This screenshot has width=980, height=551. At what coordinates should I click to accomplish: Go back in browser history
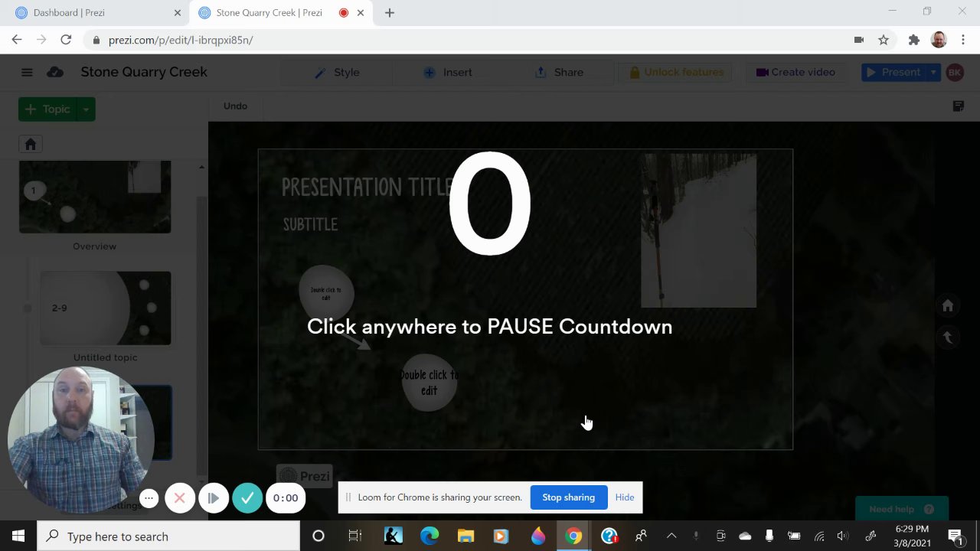click(17, 40)
